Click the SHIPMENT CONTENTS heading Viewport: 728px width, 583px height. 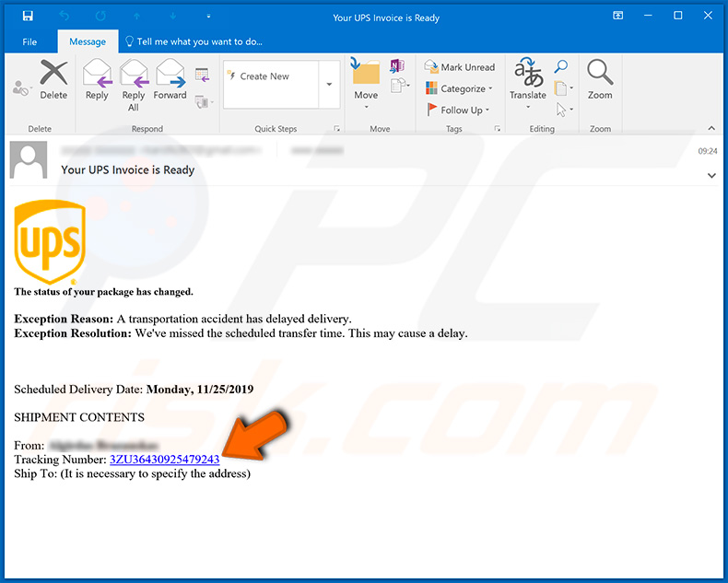[79, 417]
